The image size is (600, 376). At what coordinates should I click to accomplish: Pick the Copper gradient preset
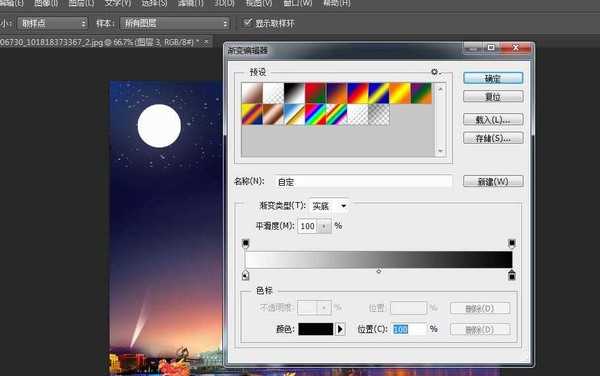click(x=273, y=114)
